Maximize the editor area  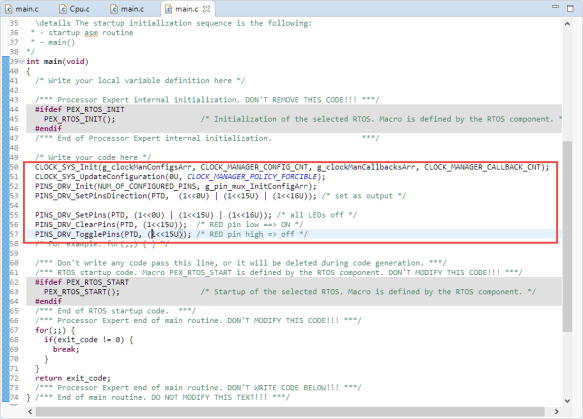tap(570, 8)
